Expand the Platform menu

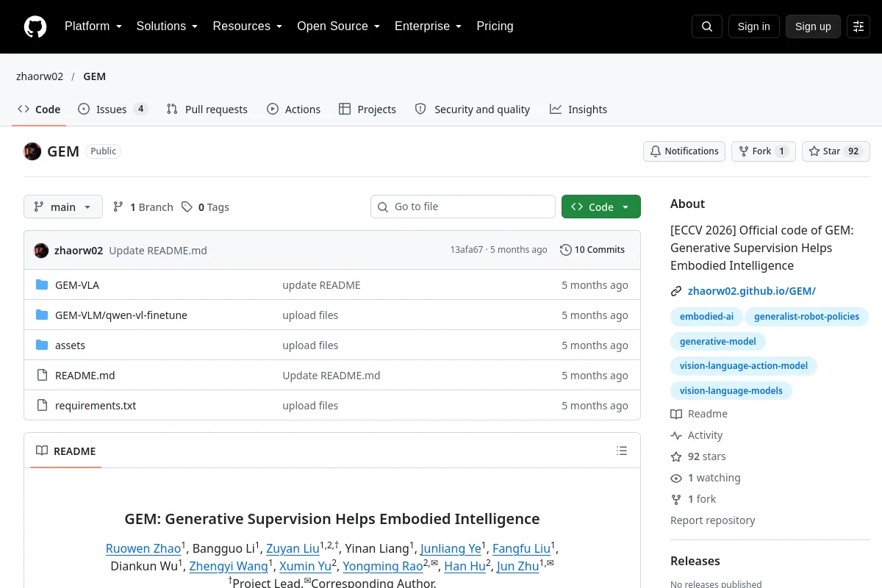(93, 26)
